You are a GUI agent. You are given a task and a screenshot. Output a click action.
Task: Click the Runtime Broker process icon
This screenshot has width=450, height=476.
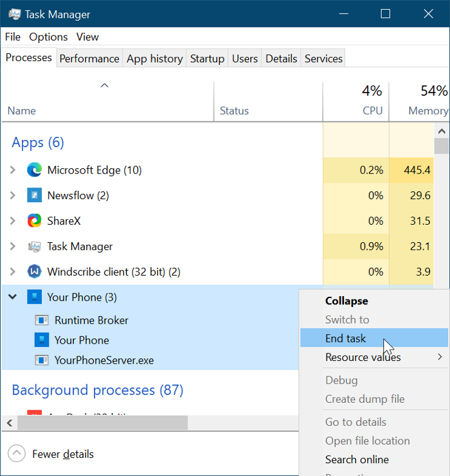[x=42, y=320]
